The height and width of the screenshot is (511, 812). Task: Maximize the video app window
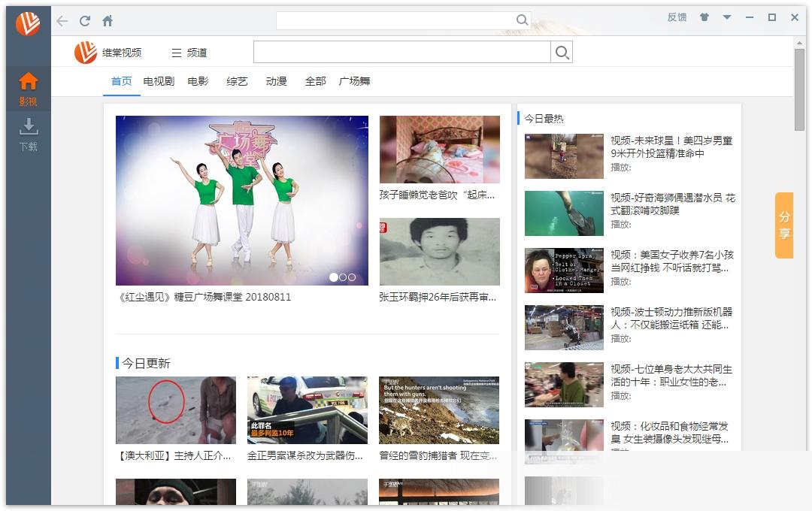[772, 17]
